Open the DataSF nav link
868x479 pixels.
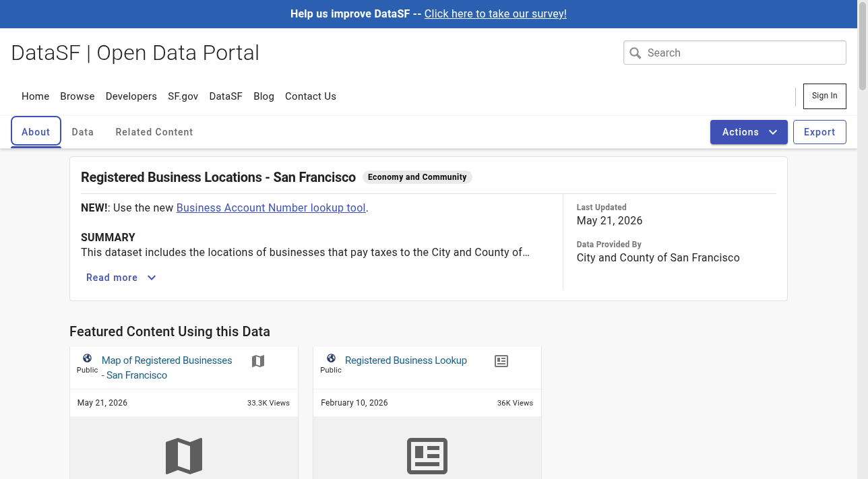coord(226,96)
